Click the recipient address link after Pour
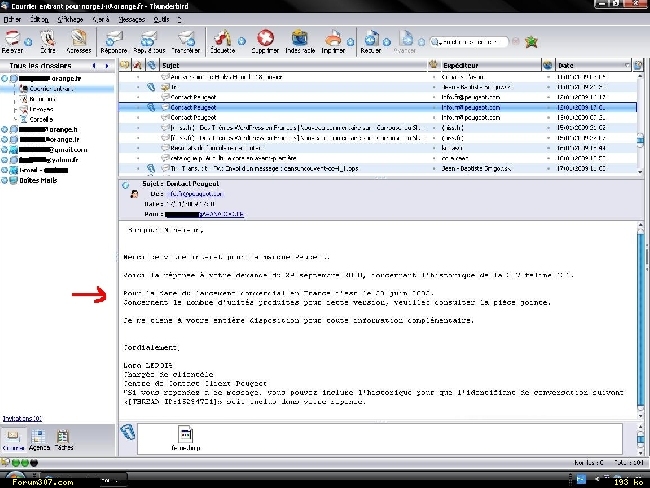 [204, 214]
